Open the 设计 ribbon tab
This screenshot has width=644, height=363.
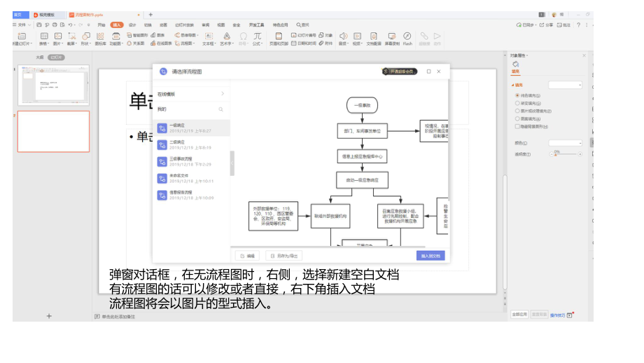pos(132,25)
